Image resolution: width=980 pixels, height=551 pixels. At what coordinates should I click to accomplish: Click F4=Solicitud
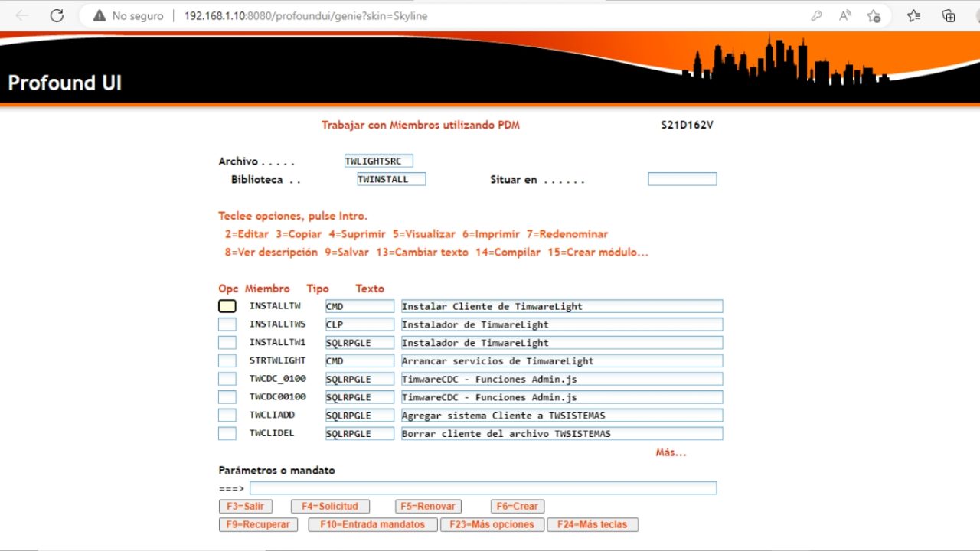330,506
